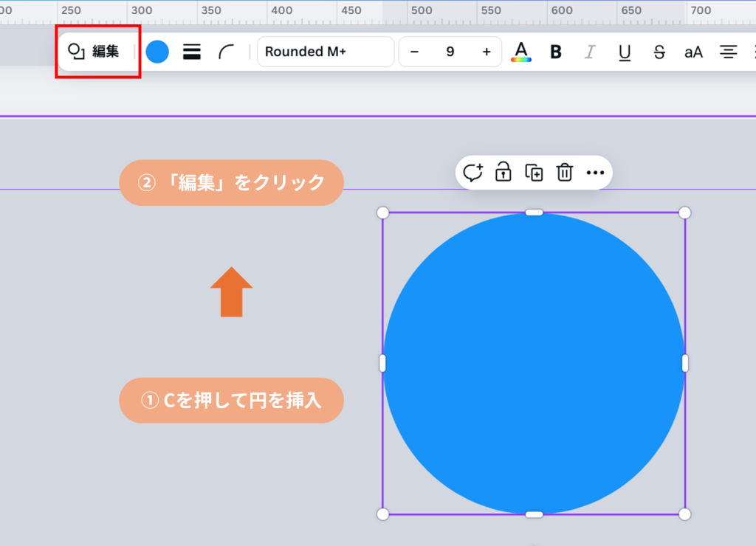The width and height of the screenshot is (756, 546).
Task: Toggle italic formatting
Action: pyautogui.click(x=590, y=52)
